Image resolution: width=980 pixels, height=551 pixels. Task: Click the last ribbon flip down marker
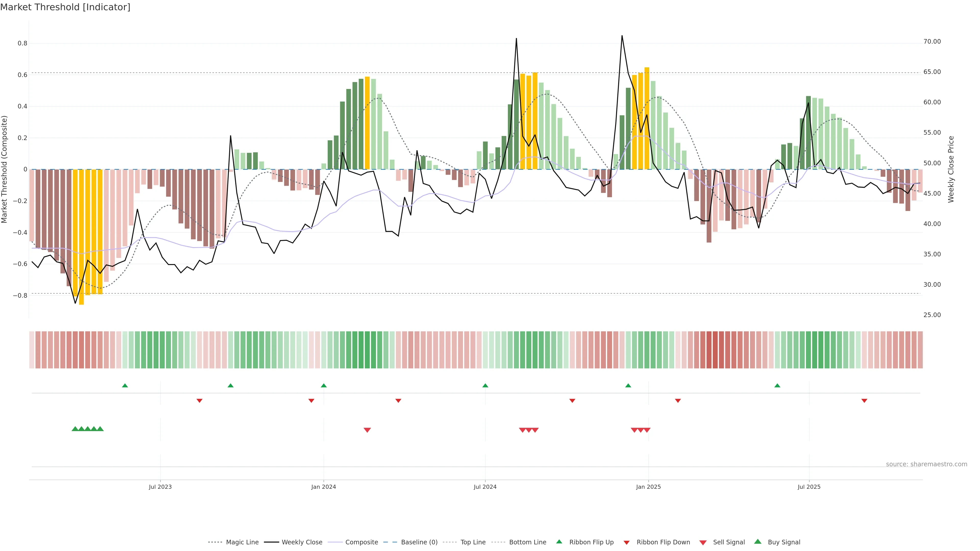click(864, 400)
